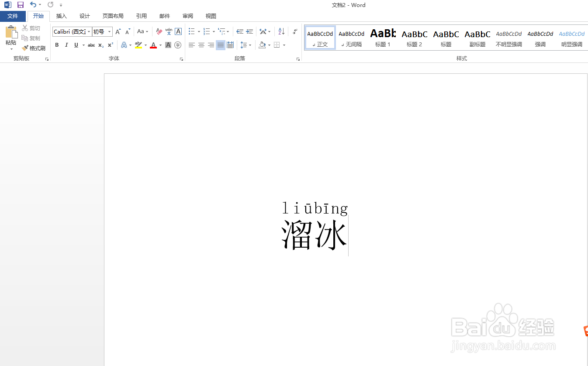Switch to the 视图 ribbon tab
The height and width of the screenshot is (366, 588).
click(x=211, y=16)
